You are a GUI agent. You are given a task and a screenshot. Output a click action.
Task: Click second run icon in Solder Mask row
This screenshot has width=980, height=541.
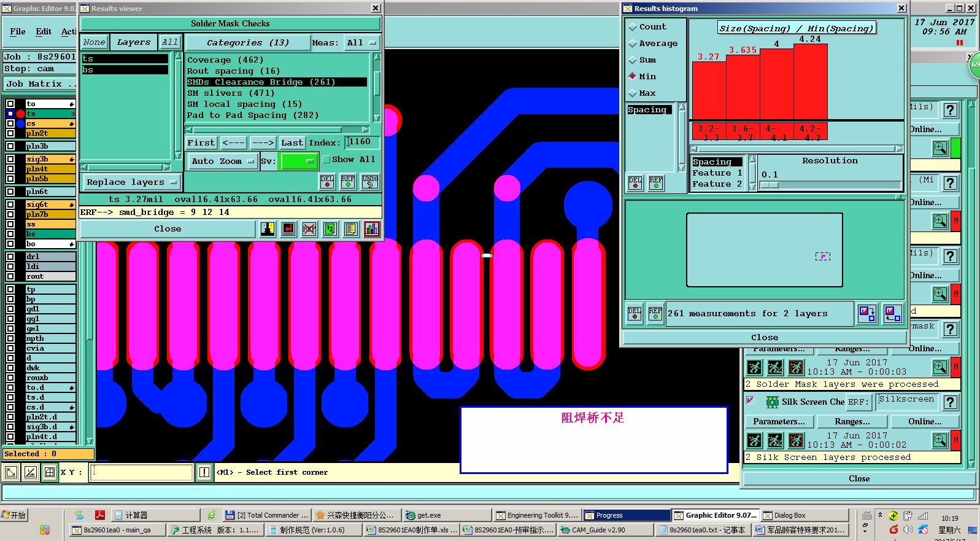776,367
